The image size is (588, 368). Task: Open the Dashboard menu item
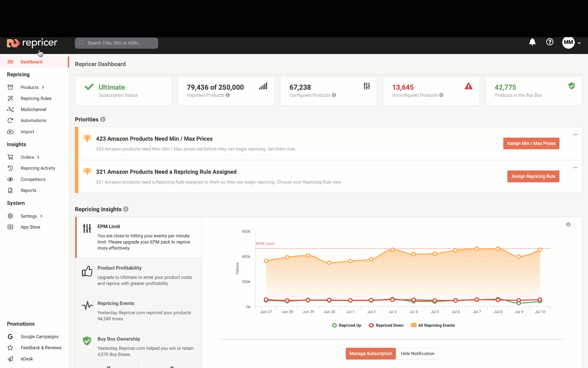tap(34, 62)
